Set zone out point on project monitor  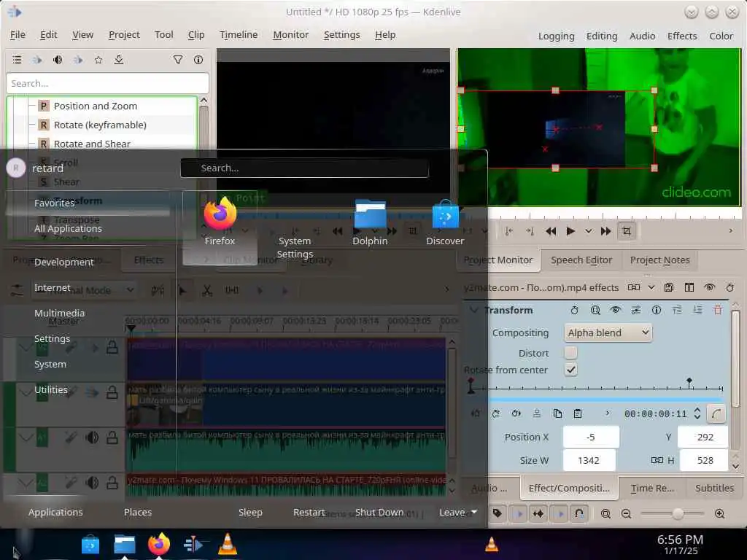click(x=530, y=231)
